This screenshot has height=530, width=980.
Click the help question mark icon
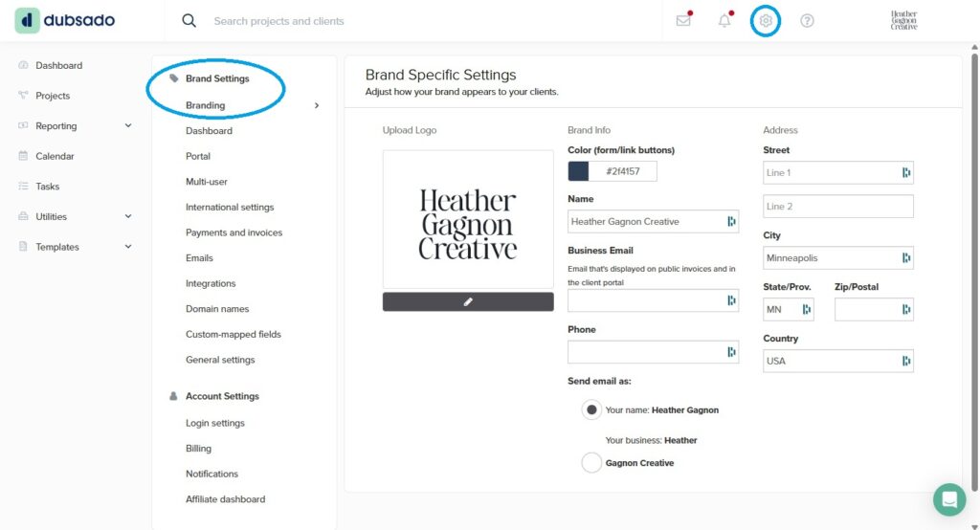[807, 20]
